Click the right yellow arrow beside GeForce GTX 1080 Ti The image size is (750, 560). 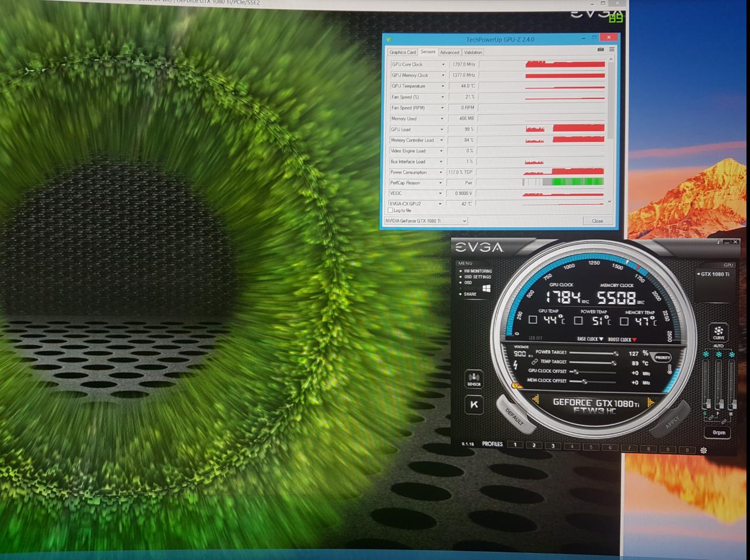pyautogui.click(x=650, y=402)
